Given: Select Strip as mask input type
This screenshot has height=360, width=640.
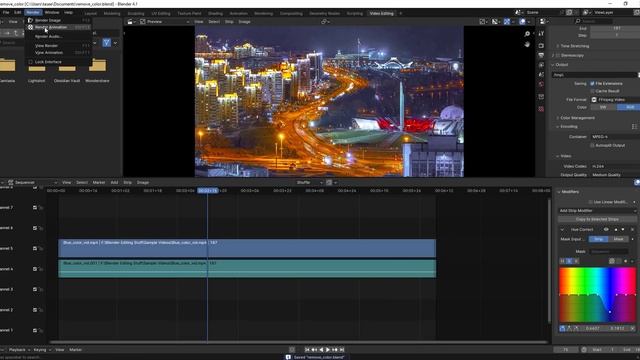Looking at the screenshot, I should [x=598, y=239].
